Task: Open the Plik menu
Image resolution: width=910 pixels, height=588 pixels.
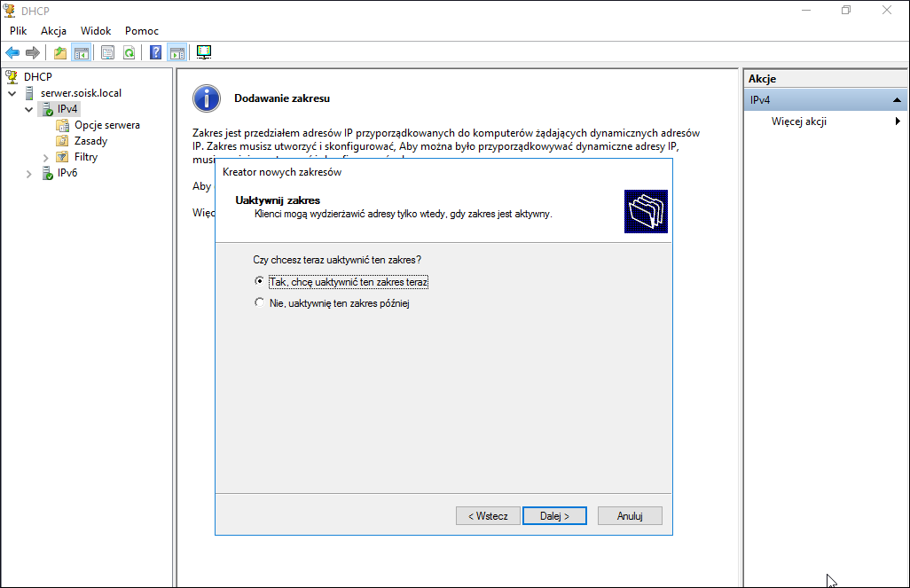Action: (x=18, y=31)
